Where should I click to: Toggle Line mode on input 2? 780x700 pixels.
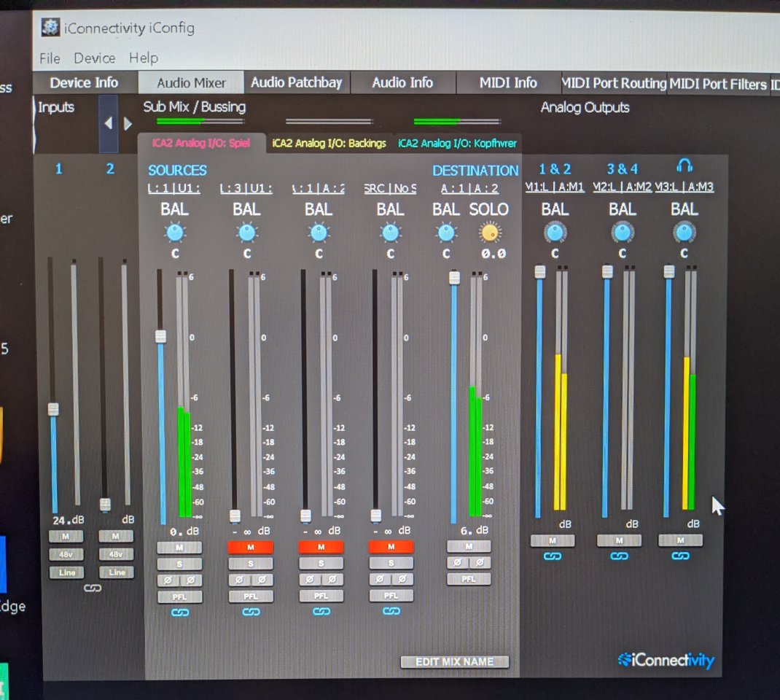[117, 572]
